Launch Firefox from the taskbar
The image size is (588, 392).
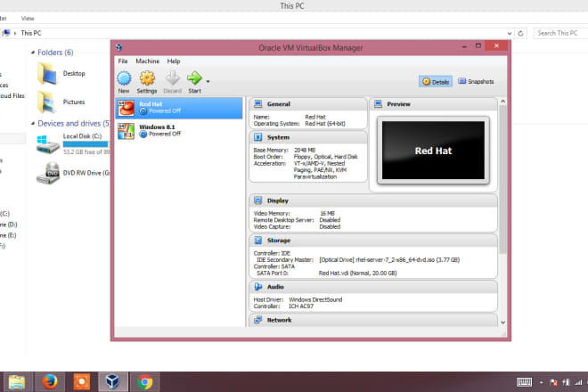click(50, 382)
